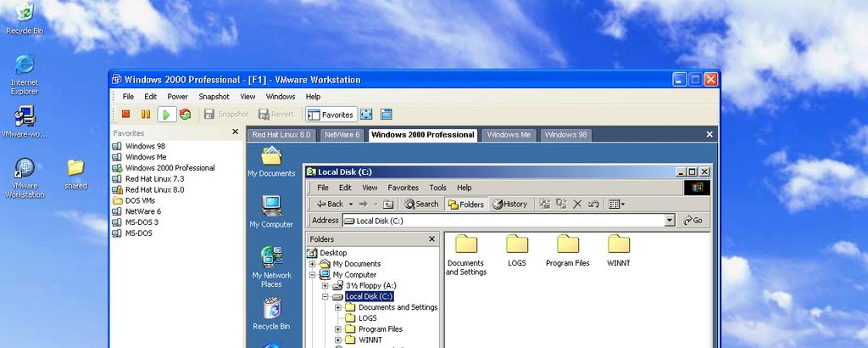Open the Address bar dropdown arrow

(x=670, y=221)
